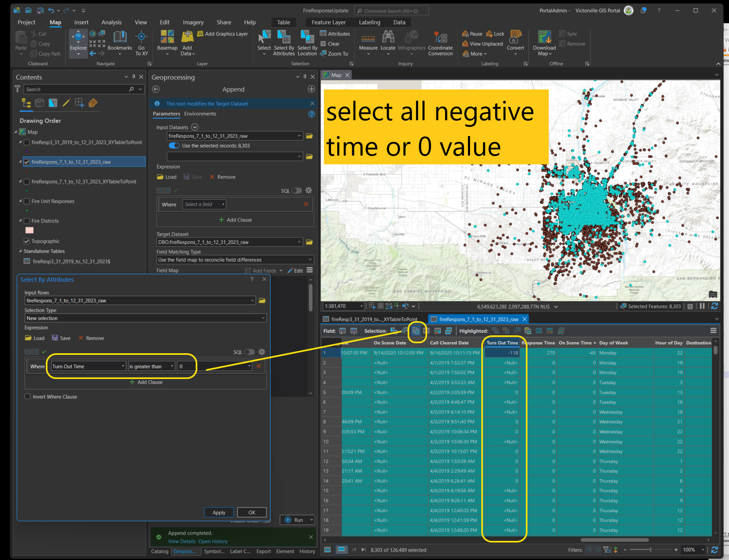
Task: Switch Contents to List By Data Source
Action: tap(40, 103)
